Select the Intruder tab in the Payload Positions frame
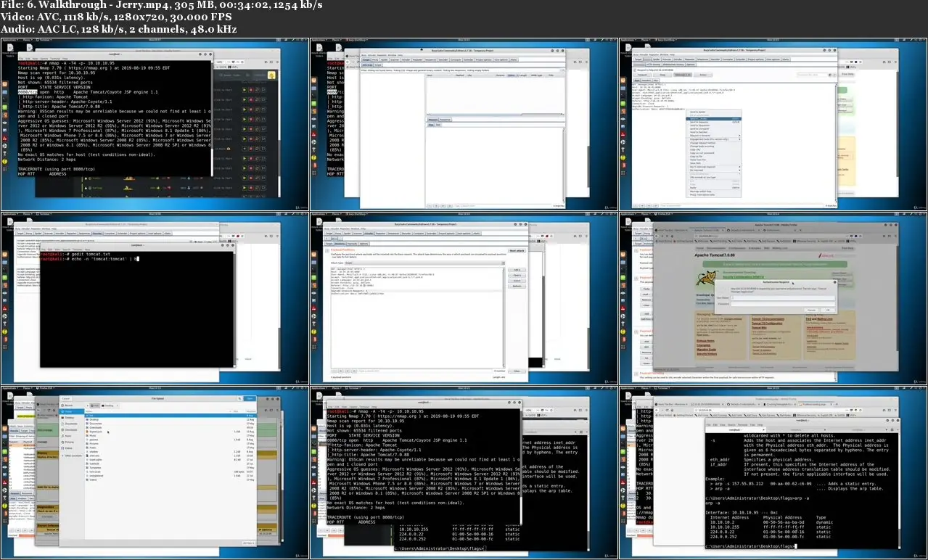928x560 pixels. point(369,234)
